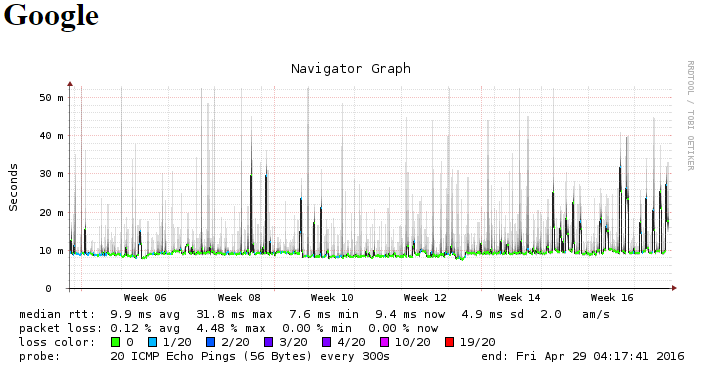Click the median rtt label
Viewport: 706px width, 369px height.
57,314
